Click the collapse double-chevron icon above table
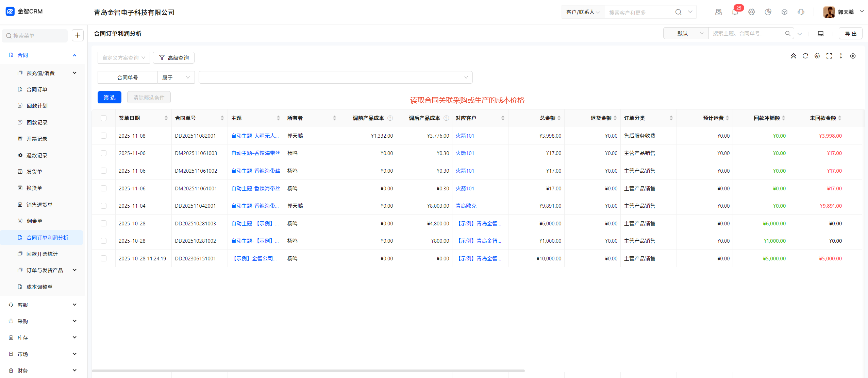868x378 pixels. pos(793,56)
